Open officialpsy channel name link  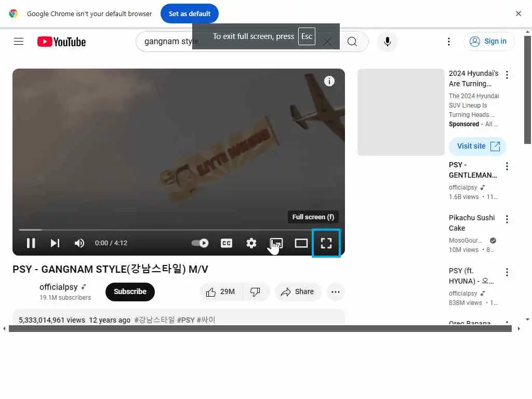coord(59,287)
